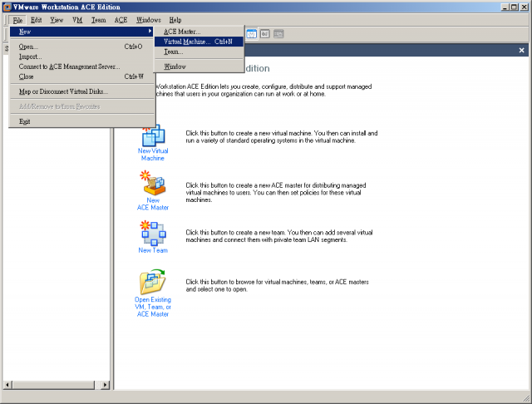Open the Windows menu
This screenshot has width=532, height=404.
click(149, 20)
